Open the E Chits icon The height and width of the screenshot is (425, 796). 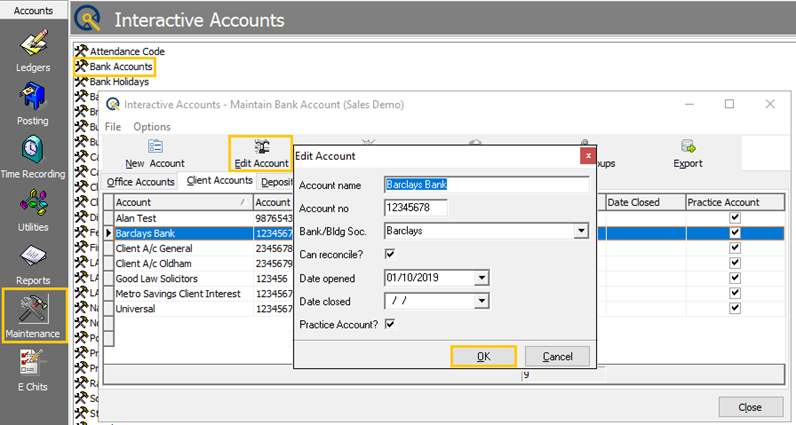tap(32, 363)
